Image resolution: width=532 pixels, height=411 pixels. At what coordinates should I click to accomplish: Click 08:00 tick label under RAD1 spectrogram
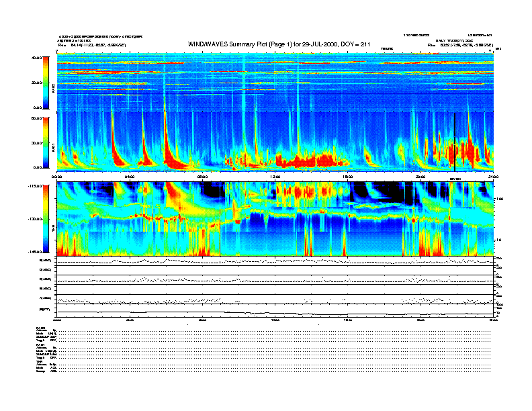coord(202,177)
